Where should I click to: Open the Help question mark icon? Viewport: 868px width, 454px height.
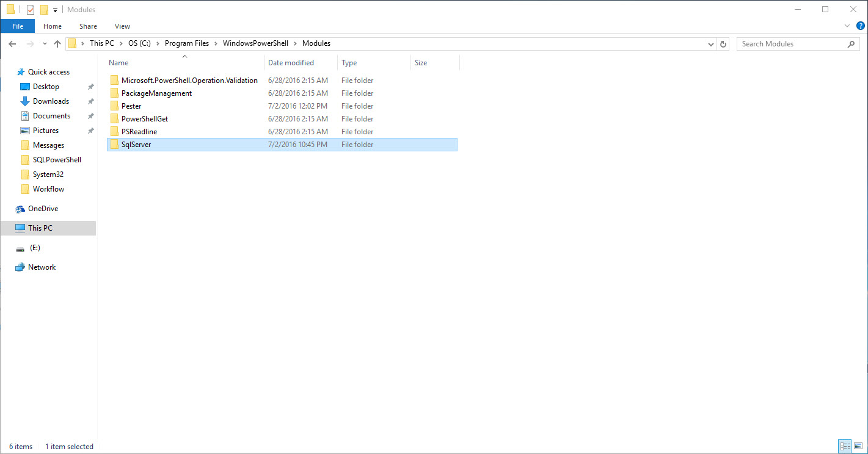click(860, 26)
